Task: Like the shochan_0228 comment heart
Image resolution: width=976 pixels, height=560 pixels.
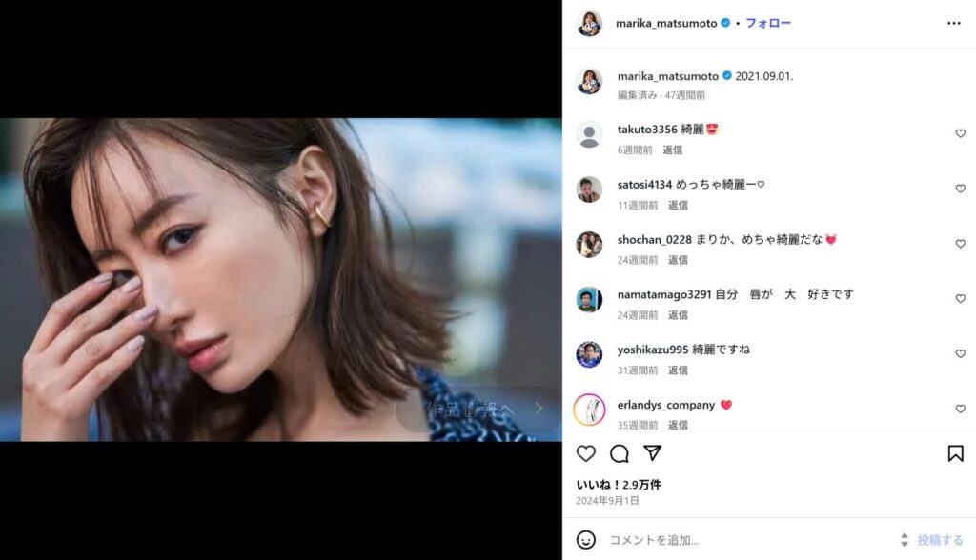Action: click(x=961, y=244)
